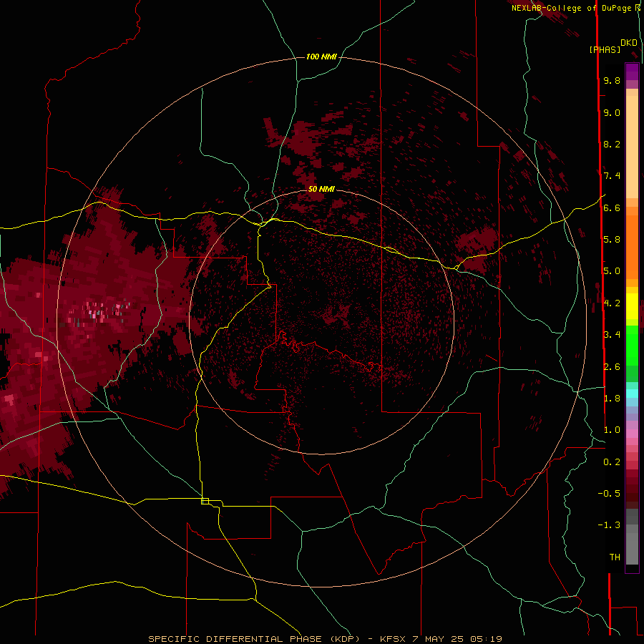Screen dimensions: 644x644
Task: Click the cyan band of the color legend
Action: (632, 394)
